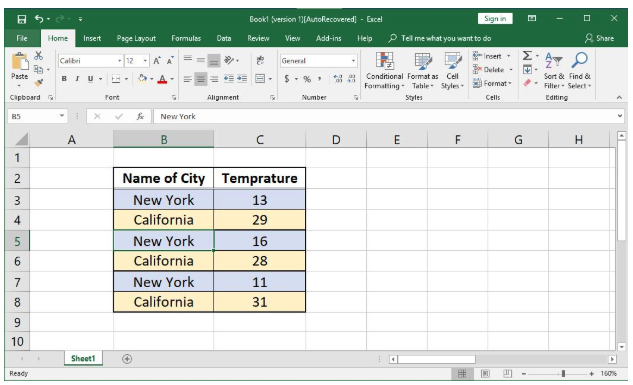The width and height of the screenshot is (633, 385).
Task: Click the Merge & Center icon
Action: pyautogui.click(x=260, y=79)
